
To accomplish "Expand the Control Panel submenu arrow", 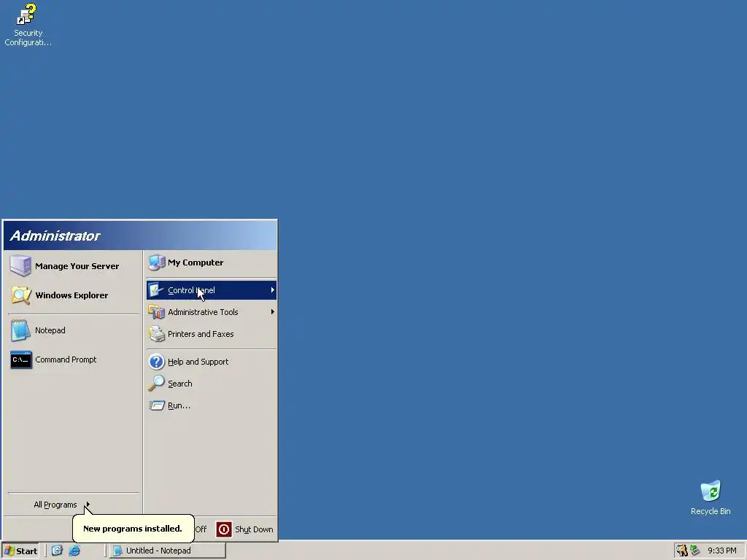I will (273, 290).
